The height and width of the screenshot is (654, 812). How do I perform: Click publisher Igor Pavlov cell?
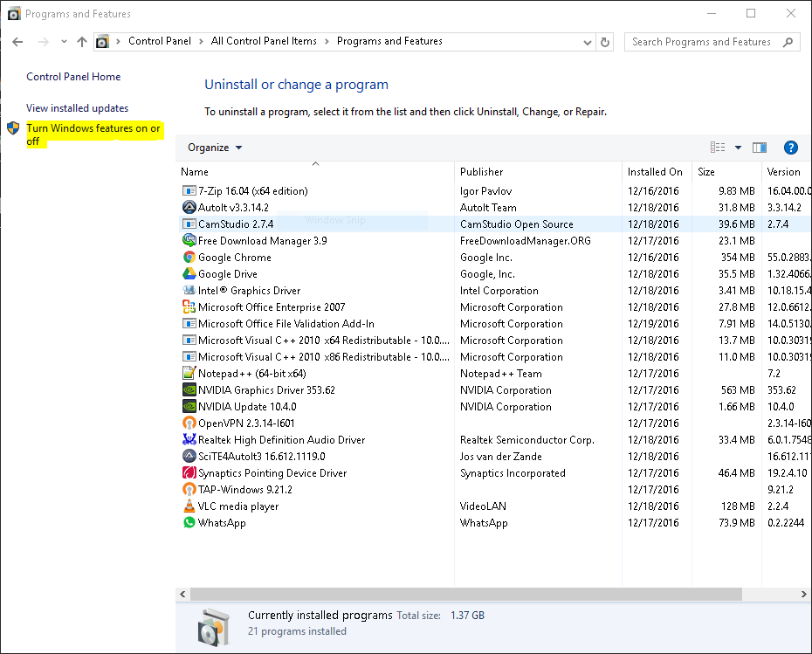click(x=485, y=191)
